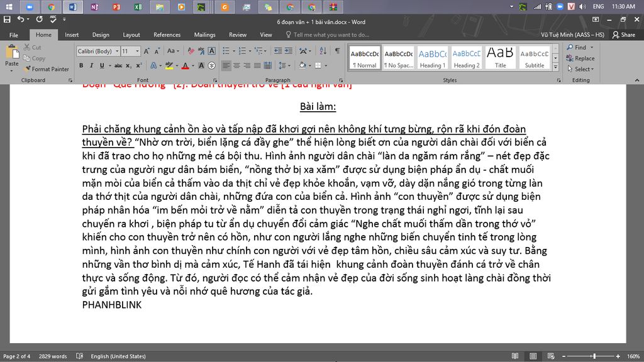Toggle Show/Hide paragraph marks

[x=337, y=51]
